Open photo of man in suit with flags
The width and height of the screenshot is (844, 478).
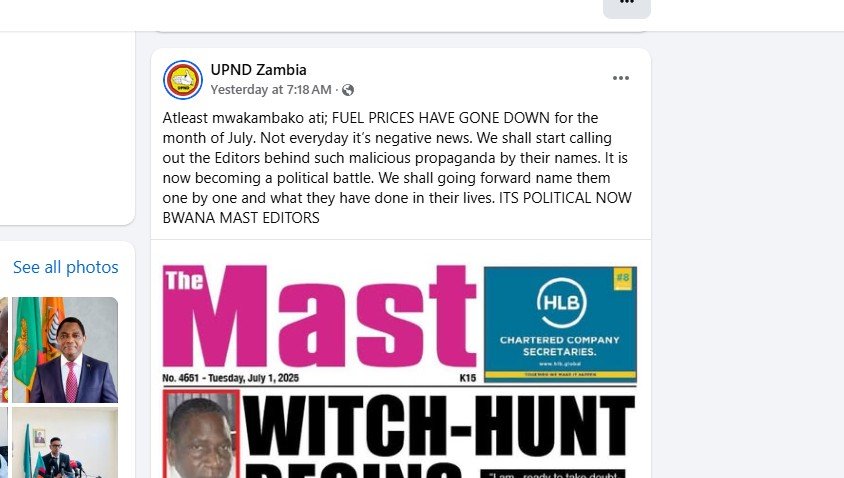tap(65, 350)
